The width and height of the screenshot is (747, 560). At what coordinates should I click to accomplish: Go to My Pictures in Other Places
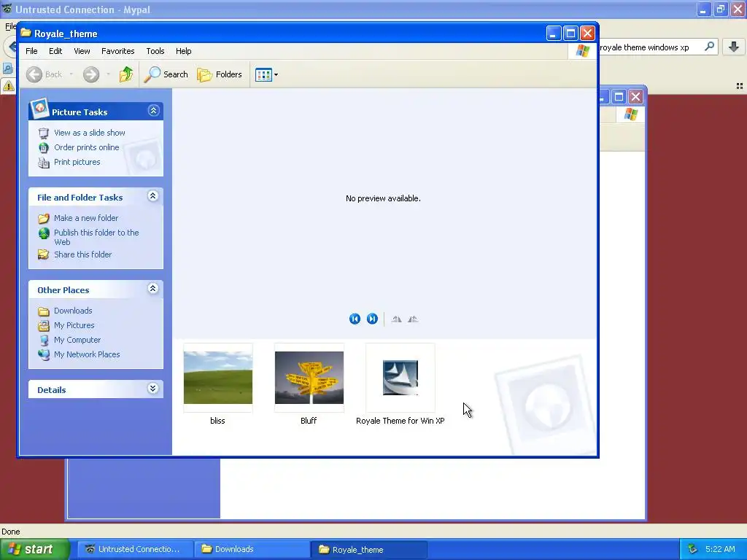(x=74, y=325)
